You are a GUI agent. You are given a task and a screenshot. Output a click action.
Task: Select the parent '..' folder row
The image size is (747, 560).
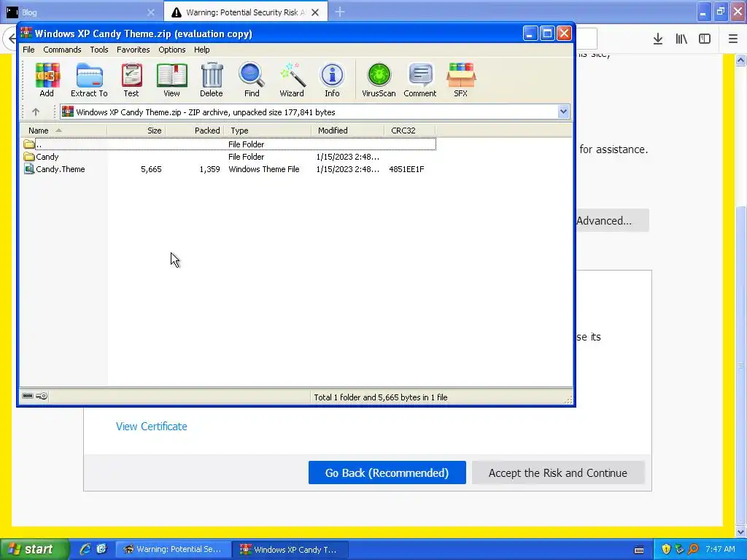coord(228,144)
